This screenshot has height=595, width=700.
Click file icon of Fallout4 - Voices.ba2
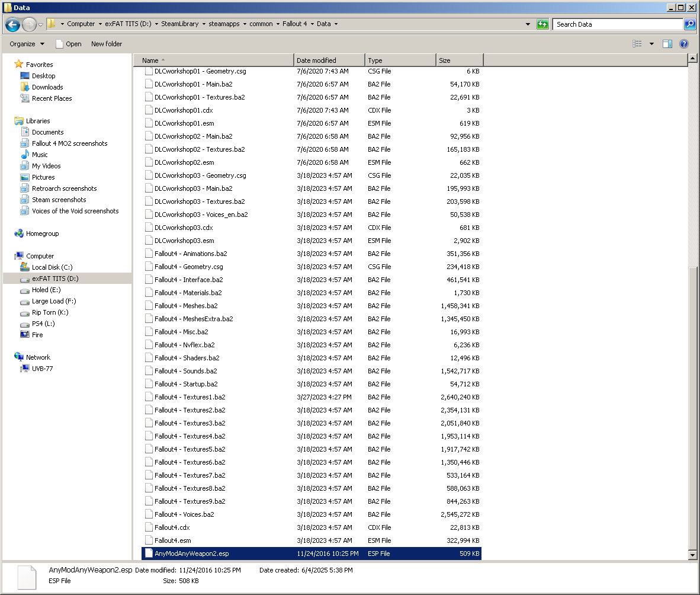[x=149, y=514]
